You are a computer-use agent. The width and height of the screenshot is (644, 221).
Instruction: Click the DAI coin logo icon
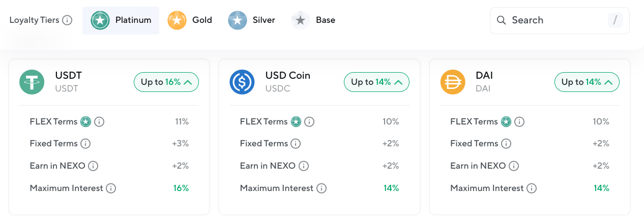453,82
